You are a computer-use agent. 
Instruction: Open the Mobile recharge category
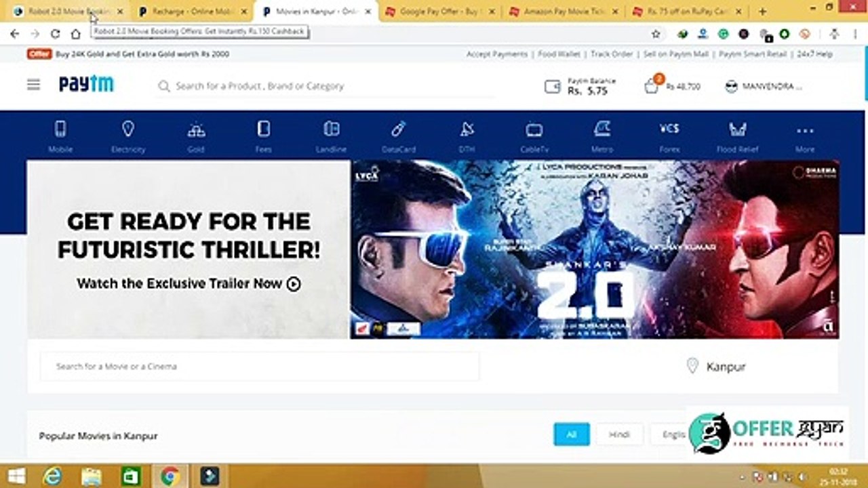(60, 136)
